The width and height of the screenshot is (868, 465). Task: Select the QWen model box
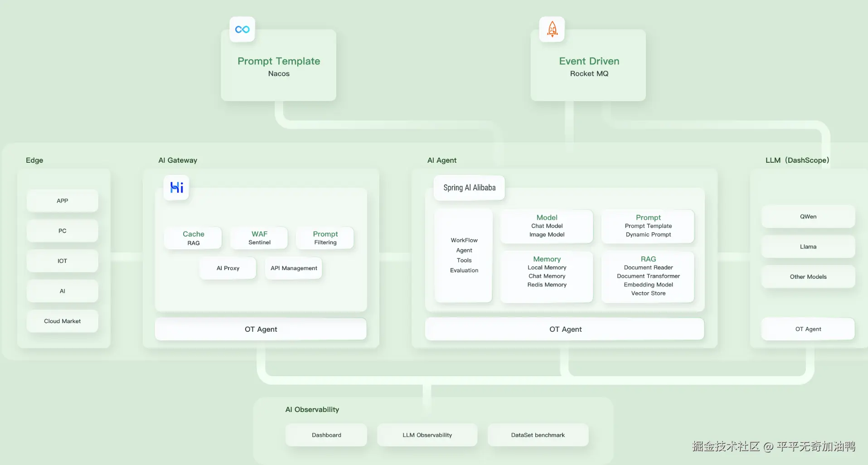point(808,217)
